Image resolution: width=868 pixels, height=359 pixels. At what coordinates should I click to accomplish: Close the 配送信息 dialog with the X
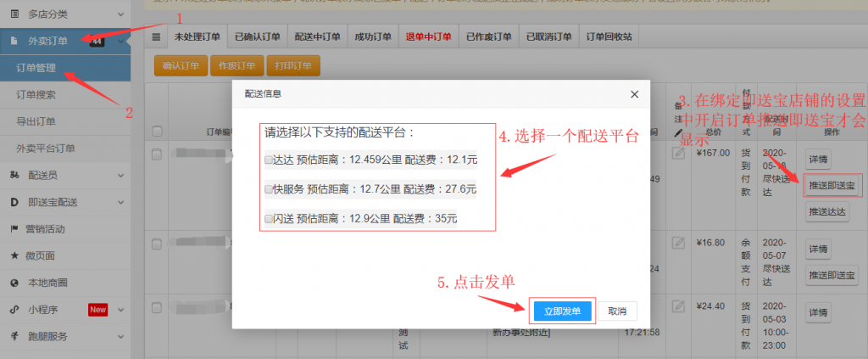(x=634, y=94)
